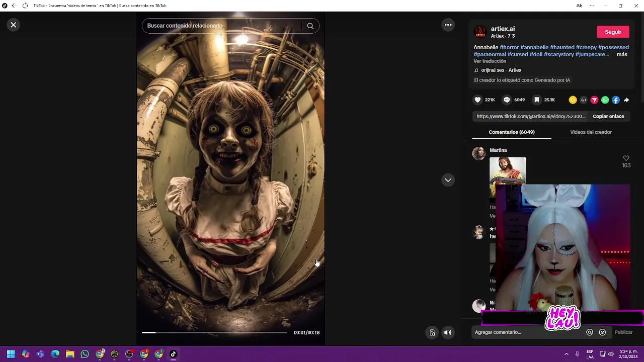Open the #jumpscare hashtag

coord(592,54)
